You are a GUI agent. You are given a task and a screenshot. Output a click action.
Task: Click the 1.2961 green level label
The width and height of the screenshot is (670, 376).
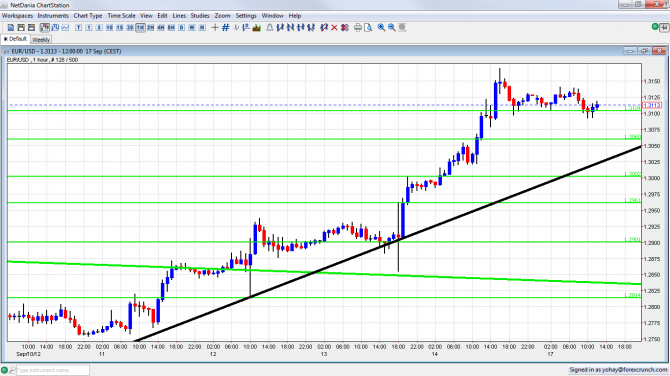[632, 200]
